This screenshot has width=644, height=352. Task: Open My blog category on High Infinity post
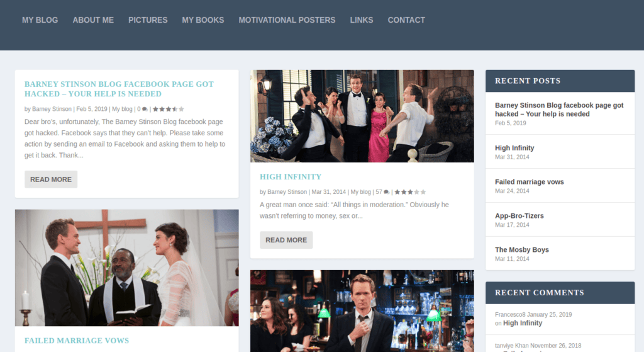[x=360, y=192]
